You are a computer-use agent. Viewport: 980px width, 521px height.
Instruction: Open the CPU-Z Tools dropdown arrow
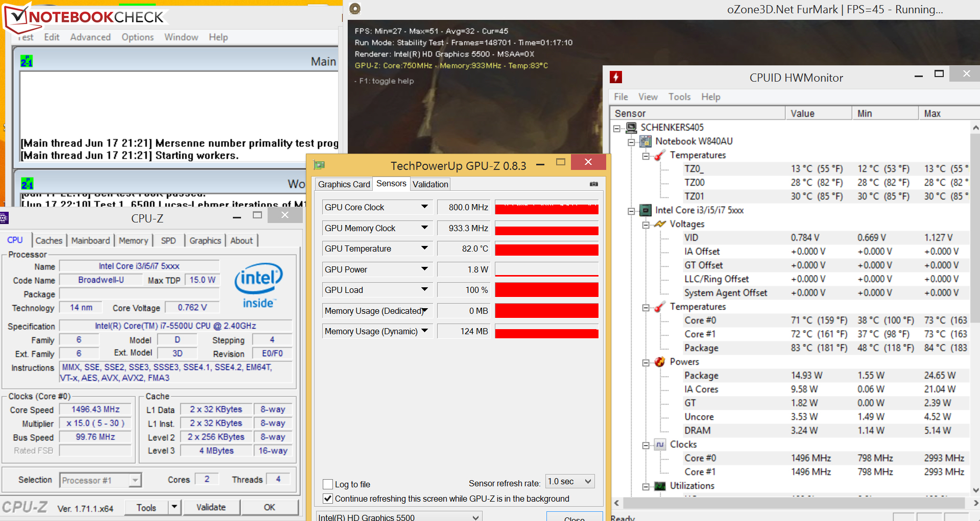point(175,507)
